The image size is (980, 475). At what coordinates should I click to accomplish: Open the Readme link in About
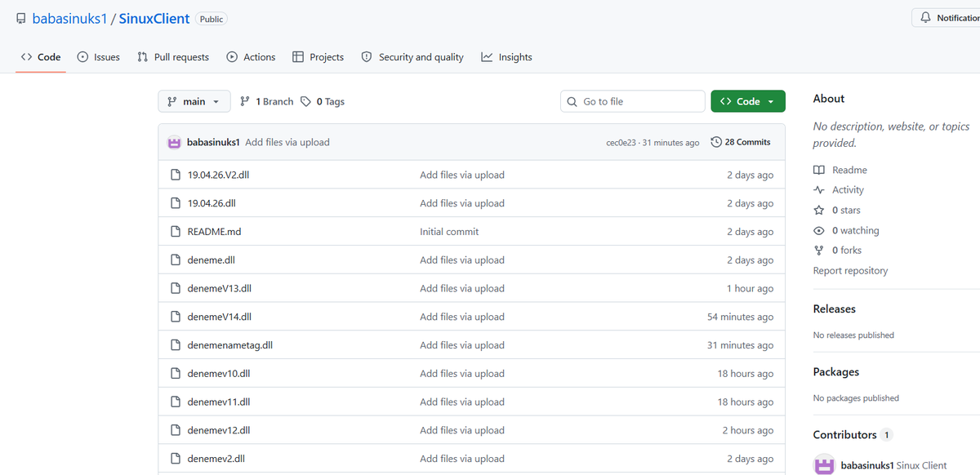click(x=840, y=170)
